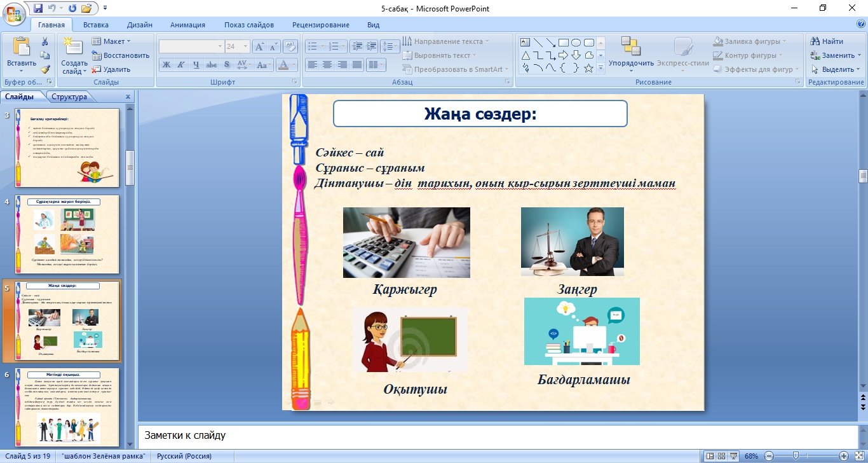The width and height of the screenshot is (868, 463).
Task: Toggle italic (К) formatting
Action: coord(180,65)
